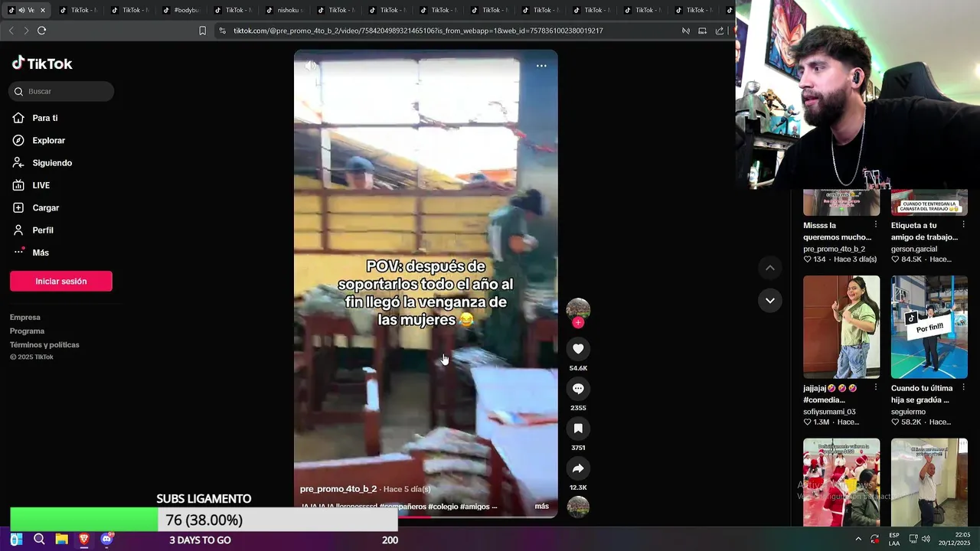Viewport: 980px width, 551px height.
Task: Open options for Cuando tu última hija video
Action: (x=963, y=387)
